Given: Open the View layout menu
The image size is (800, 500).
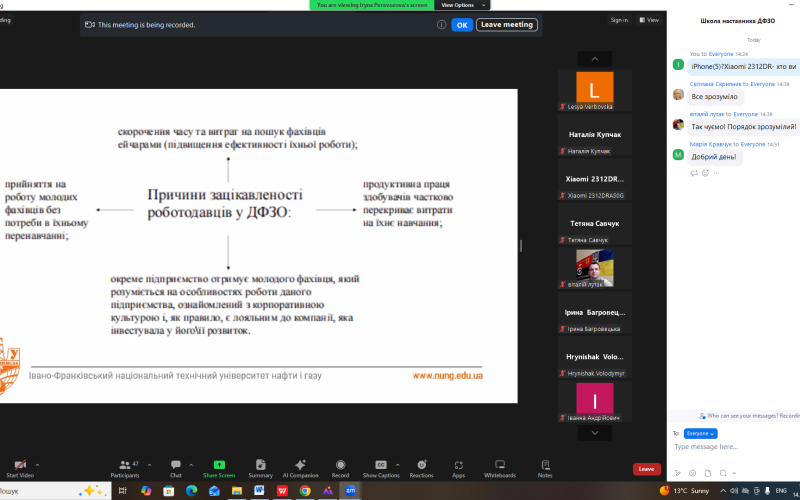Looking at the screenshot, I should pos(649,20).
